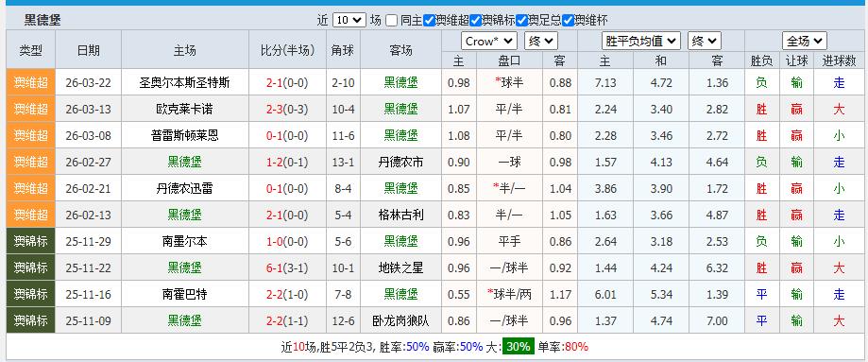Open the Crow* bookmaker dropdown
The image size is (868, 362).
489,41
